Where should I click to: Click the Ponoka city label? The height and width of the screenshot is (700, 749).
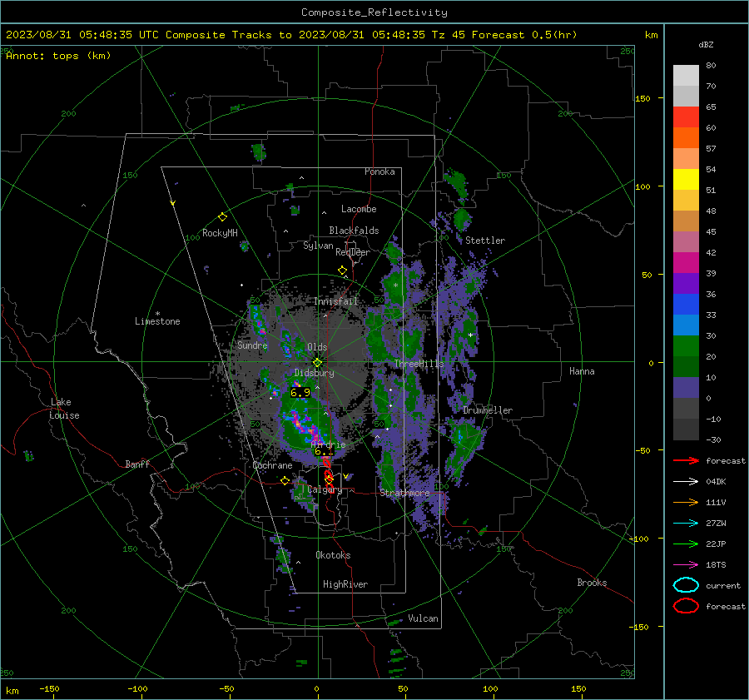click(x=379, y=171)
